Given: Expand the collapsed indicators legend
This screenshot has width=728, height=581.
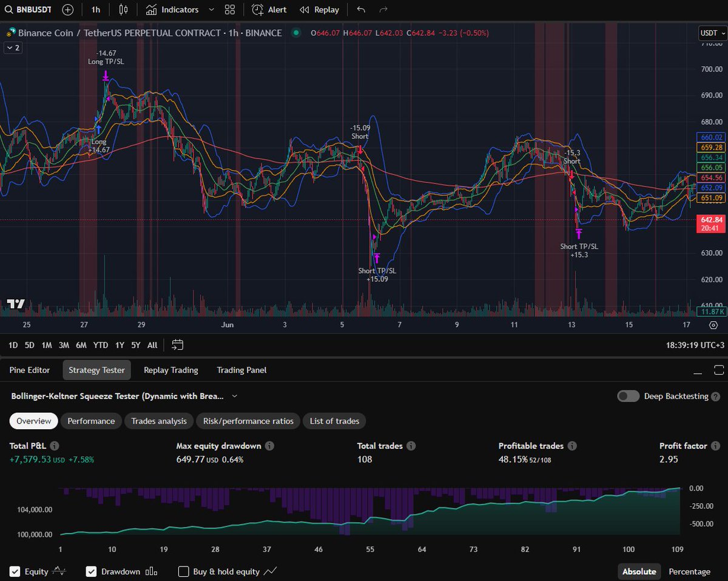Looking at the screenshot, I should point(13,48).
